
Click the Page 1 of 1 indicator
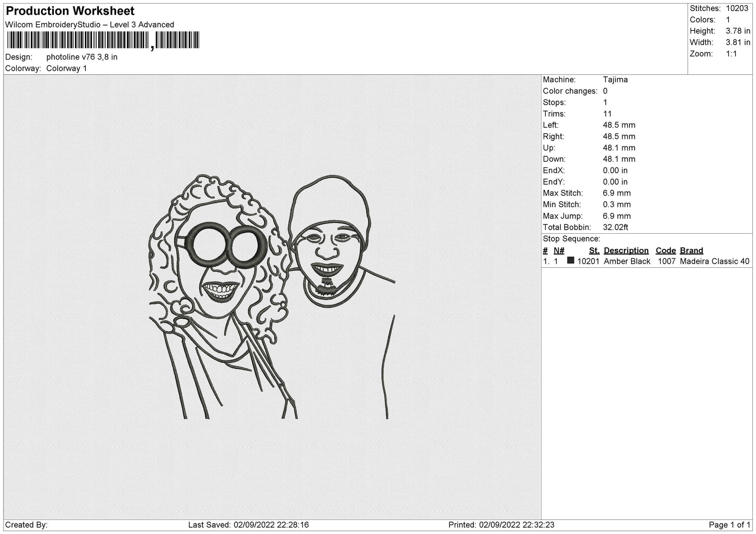point(730,525)
